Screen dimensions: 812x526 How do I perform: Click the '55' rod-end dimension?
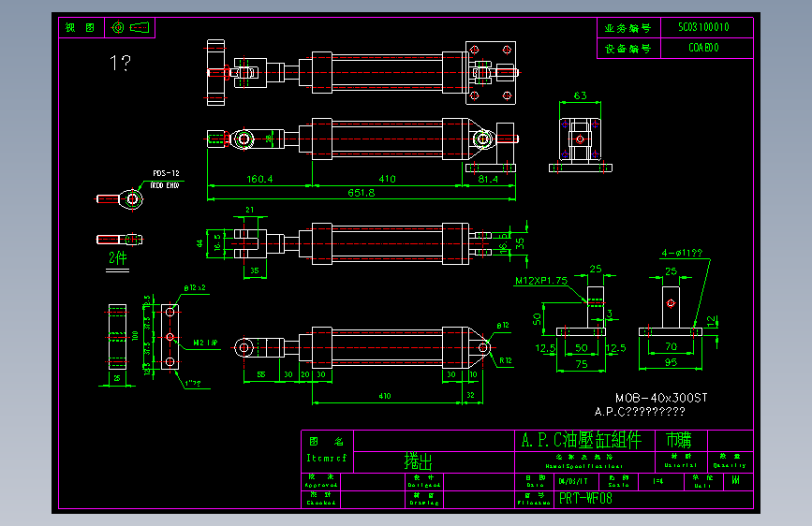point(261,373)
